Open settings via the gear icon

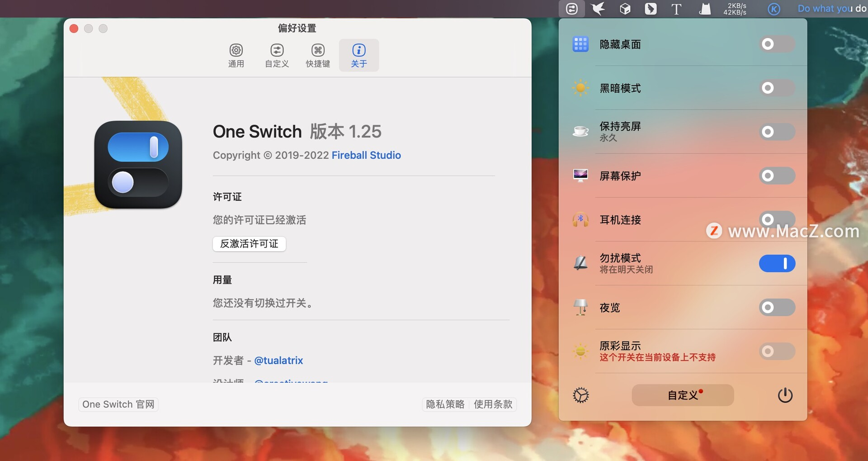point(581,394)
